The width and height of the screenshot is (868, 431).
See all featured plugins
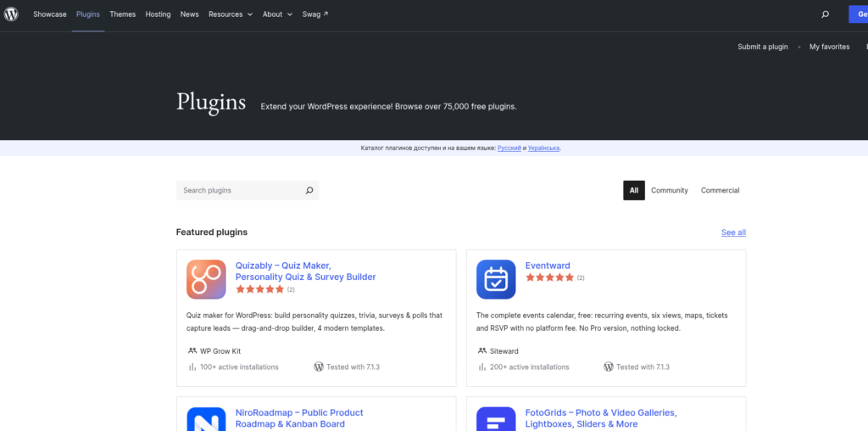pos(733,232)
